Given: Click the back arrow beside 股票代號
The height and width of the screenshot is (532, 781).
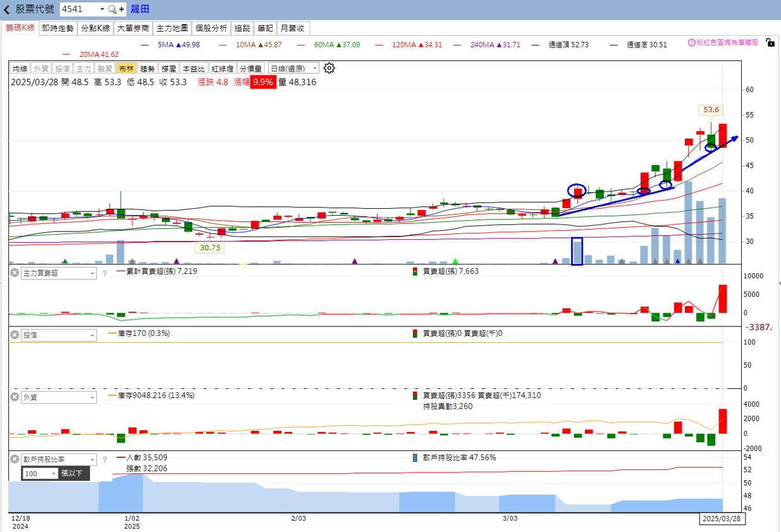Looking at the screenshot, I should click(7, 9).
